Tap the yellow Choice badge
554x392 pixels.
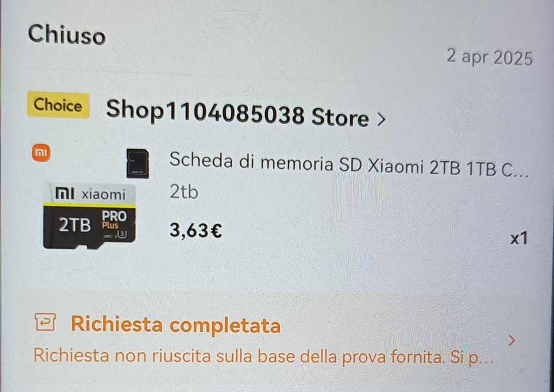click(58, 105)
